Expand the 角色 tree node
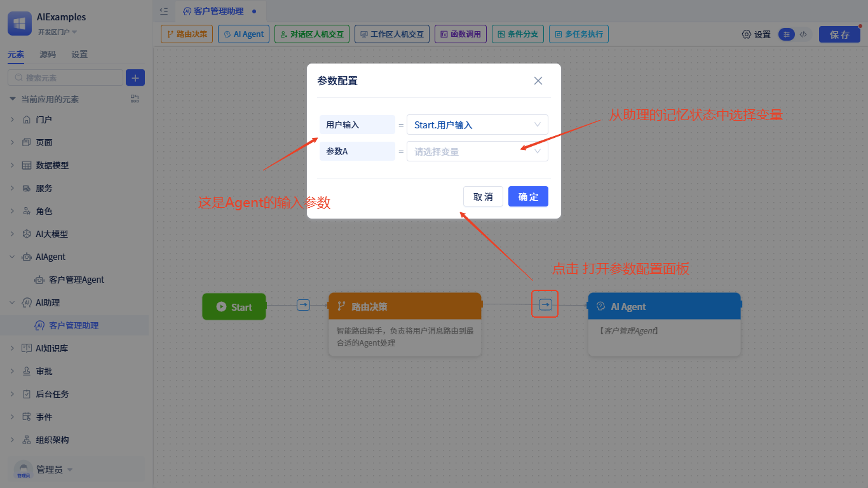The height and width of the screenshot is (488, 868). (x=12, y=211)
